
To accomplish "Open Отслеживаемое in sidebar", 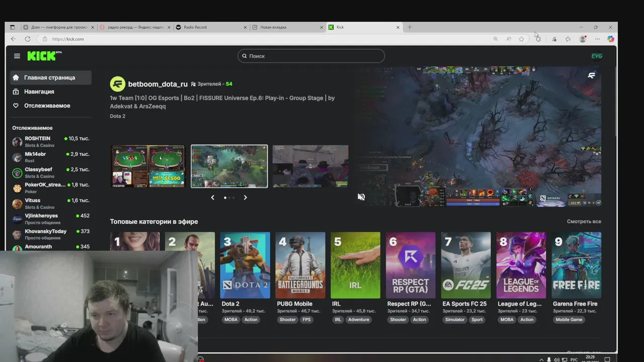I will tap(51, 106).
